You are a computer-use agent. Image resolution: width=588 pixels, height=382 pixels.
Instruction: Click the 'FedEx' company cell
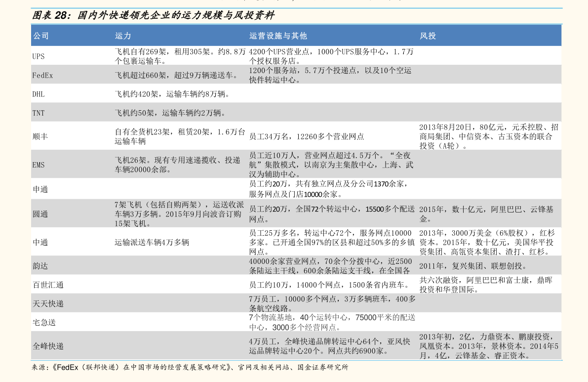pyautogui.click(x=42, y=76)
